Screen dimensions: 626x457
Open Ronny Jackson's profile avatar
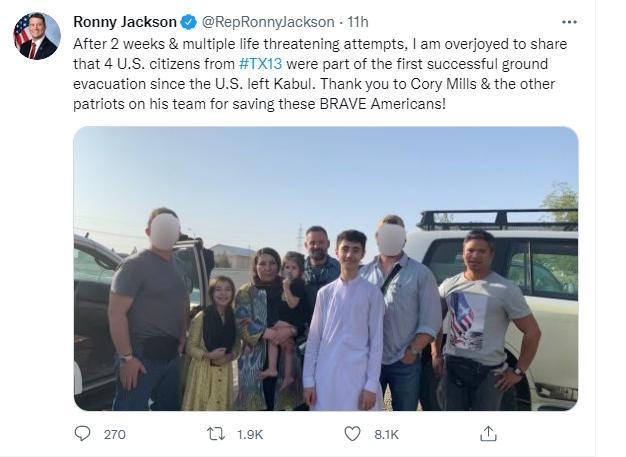tap(37, 36)
